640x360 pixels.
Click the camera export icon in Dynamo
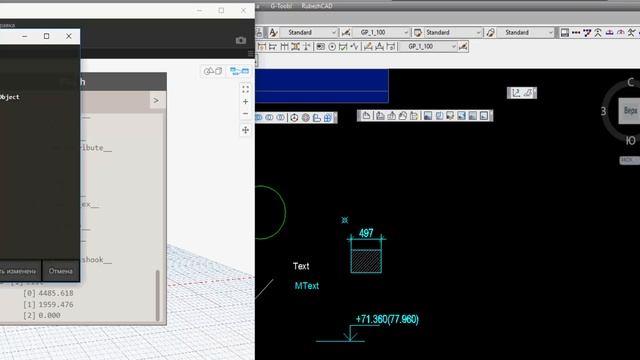point(241,40)
